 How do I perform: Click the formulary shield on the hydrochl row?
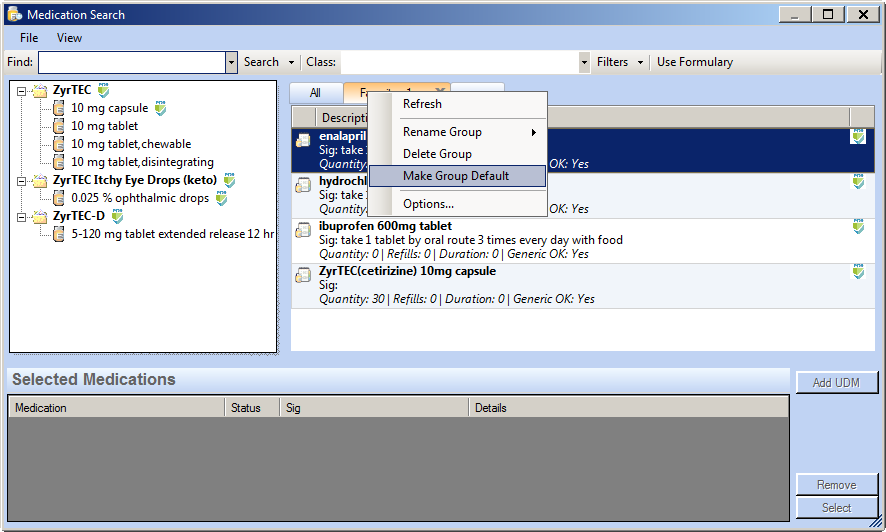point(858,181)
